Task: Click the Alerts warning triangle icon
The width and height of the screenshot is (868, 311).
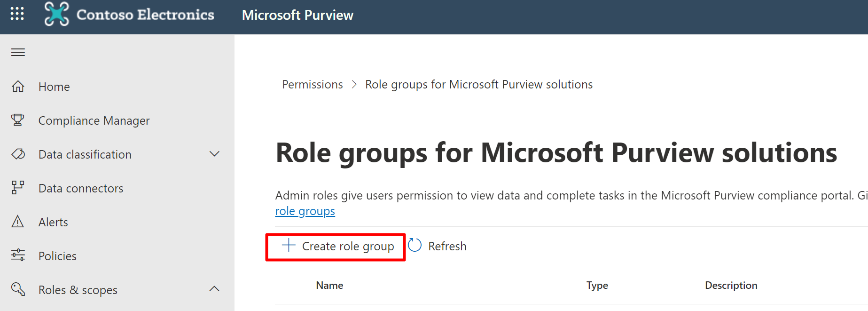Action: [18, 222]
